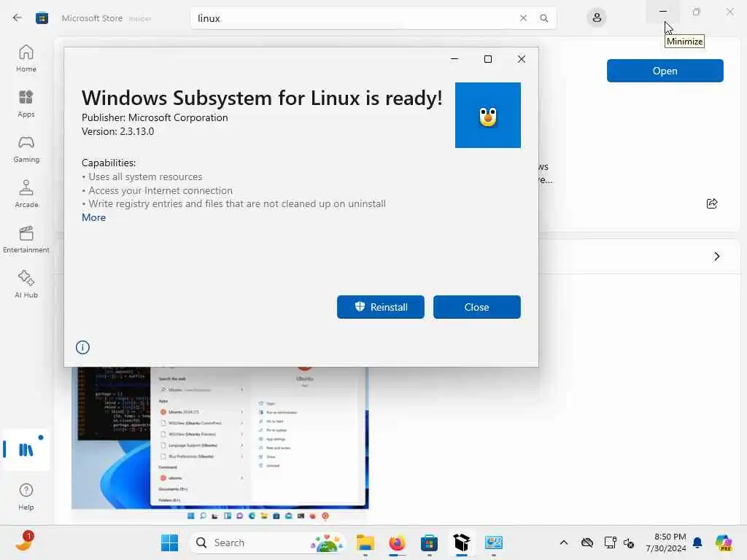Image resolution: width=747 pixels, height=560 pixels.
Task: Show hidden tray icons with the up chevron
Action: (564, 542)
